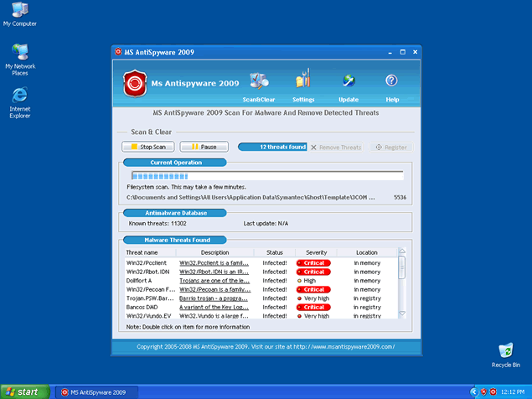Open the Barrio trojan description link
The image size is (532, 399).
pyautogui.click(x=214, y=298)
